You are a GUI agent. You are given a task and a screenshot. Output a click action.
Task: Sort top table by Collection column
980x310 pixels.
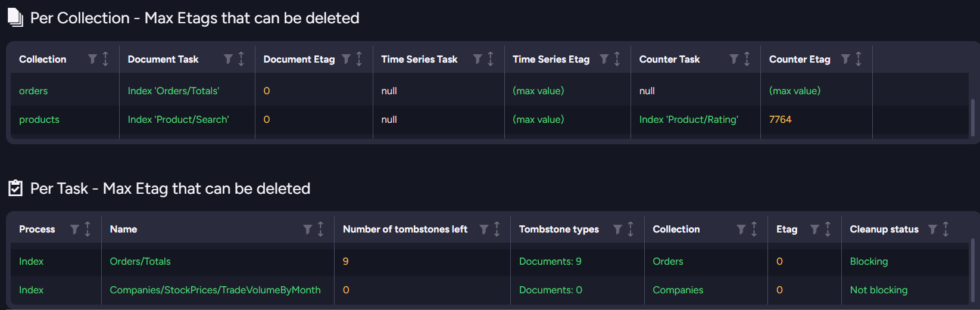tap(105, 59)
